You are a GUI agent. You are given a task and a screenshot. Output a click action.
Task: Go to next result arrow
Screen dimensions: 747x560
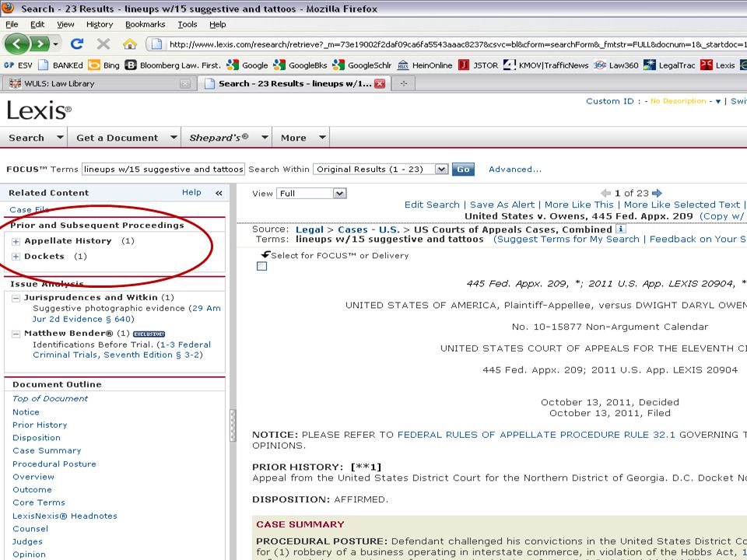tap(657, 193)
